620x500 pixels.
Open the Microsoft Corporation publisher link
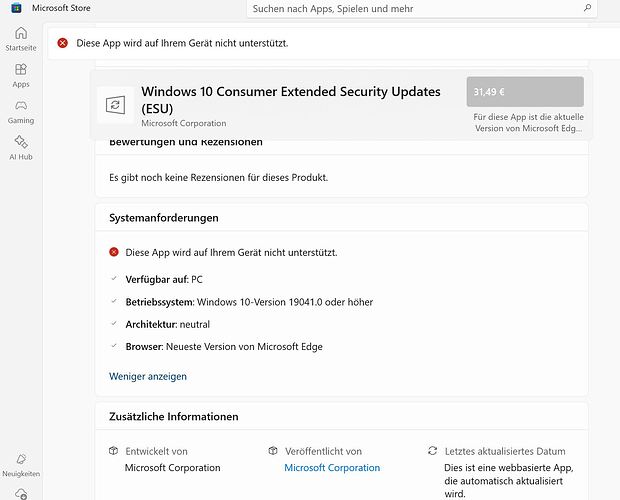click(332, 467)
